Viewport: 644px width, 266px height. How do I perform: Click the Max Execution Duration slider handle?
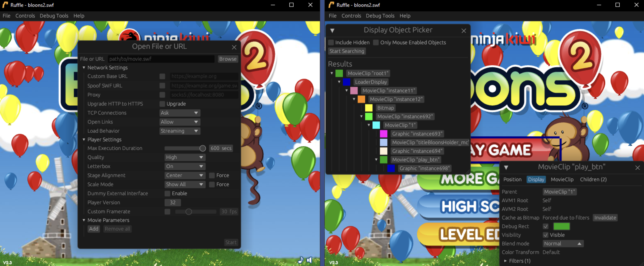(x=202, y=148)
